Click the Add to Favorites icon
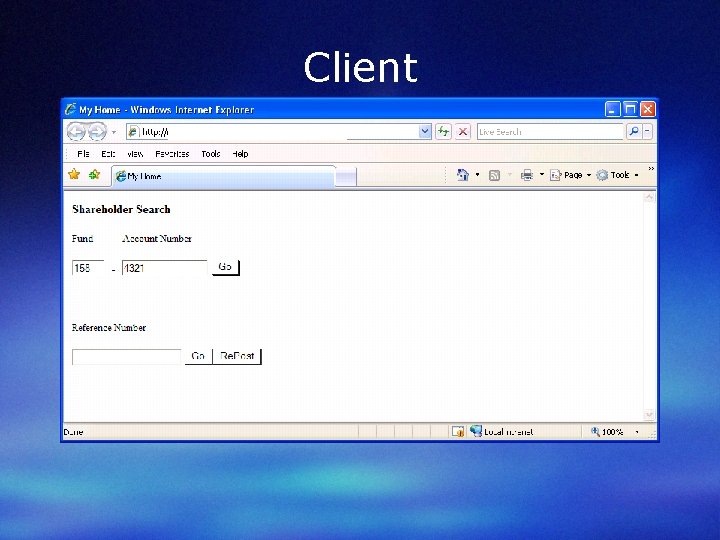720x540 pixels. tap(95, 174)
